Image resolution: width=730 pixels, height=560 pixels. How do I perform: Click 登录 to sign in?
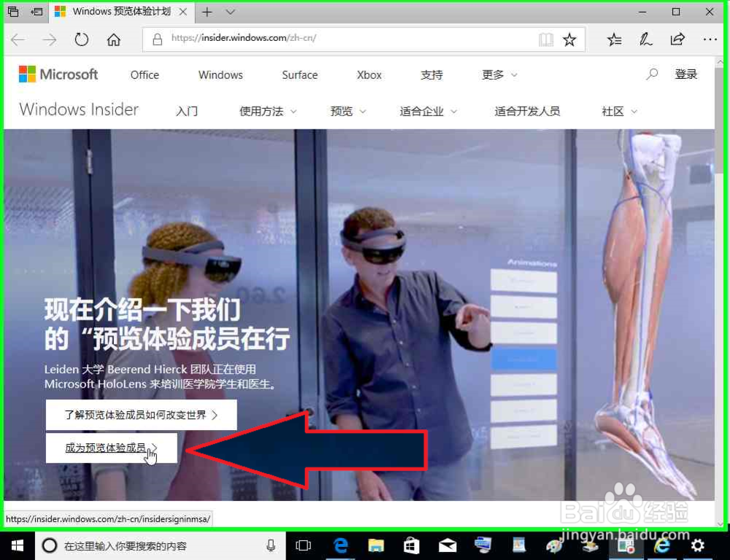coord(686,74)
